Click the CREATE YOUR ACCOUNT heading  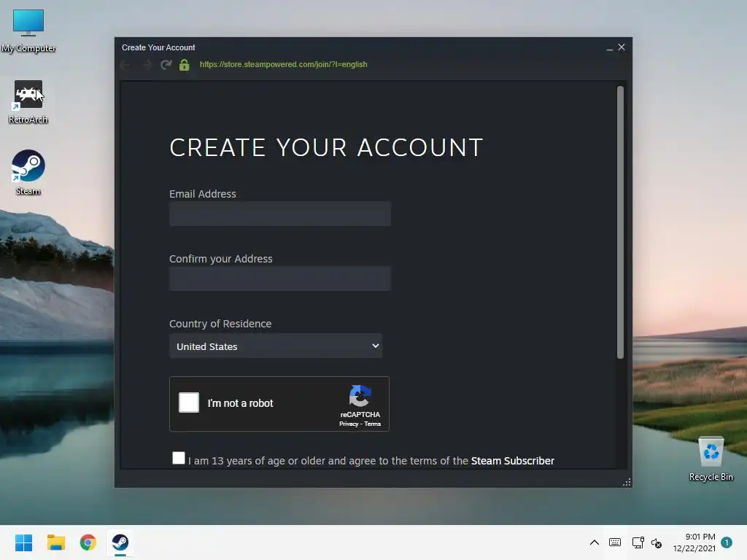(326, 147)
